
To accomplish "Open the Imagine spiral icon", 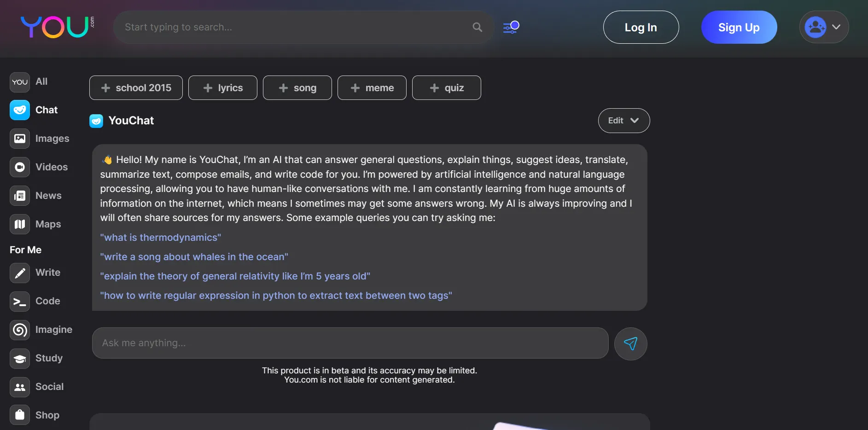I will (20, 330).
